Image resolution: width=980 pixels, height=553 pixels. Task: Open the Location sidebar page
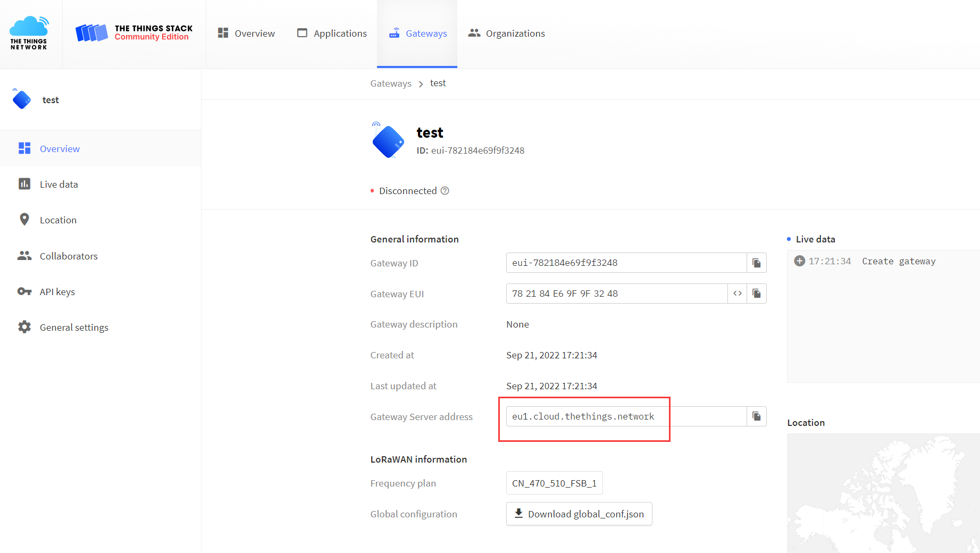pos(58,220)
